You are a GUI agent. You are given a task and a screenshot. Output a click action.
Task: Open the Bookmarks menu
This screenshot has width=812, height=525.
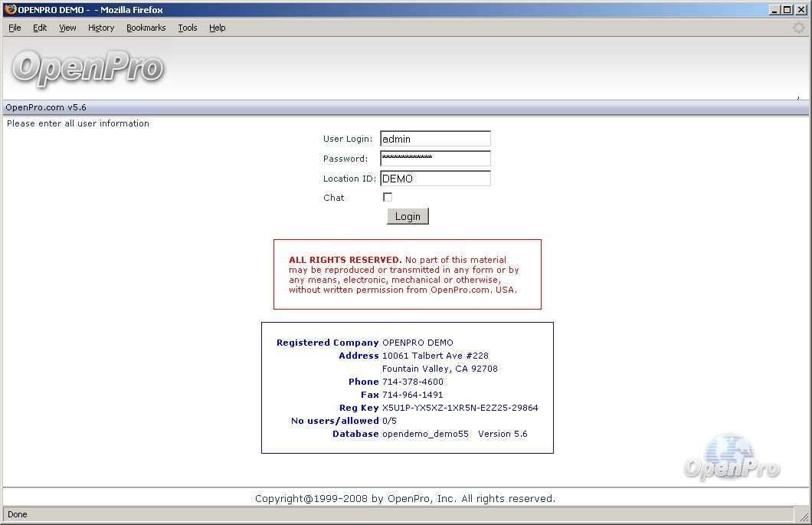(146, 28)
